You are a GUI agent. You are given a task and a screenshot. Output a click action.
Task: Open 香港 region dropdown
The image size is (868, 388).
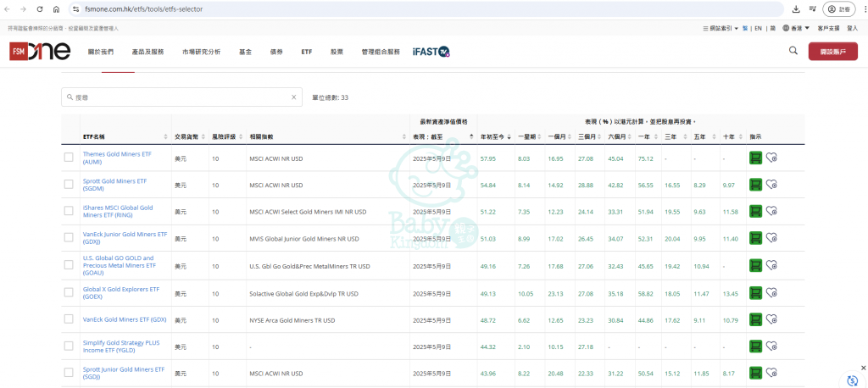[x=796, y=28]
